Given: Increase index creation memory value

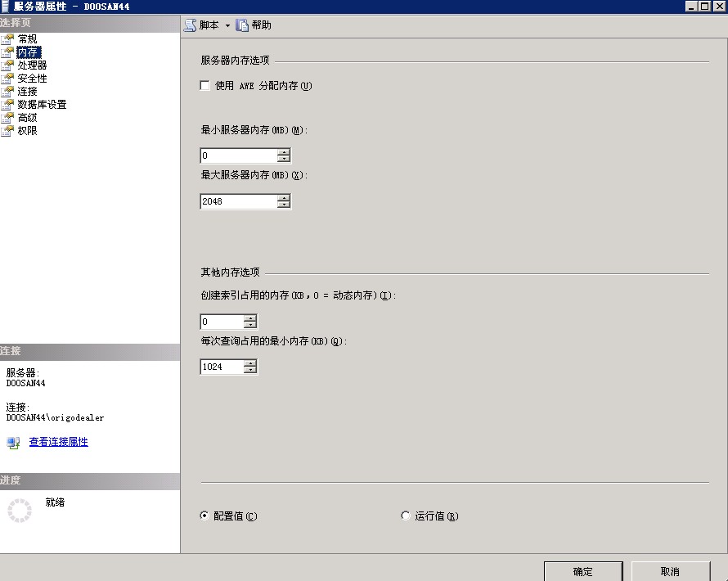Looking at the screenshot, I should (250, 318).
